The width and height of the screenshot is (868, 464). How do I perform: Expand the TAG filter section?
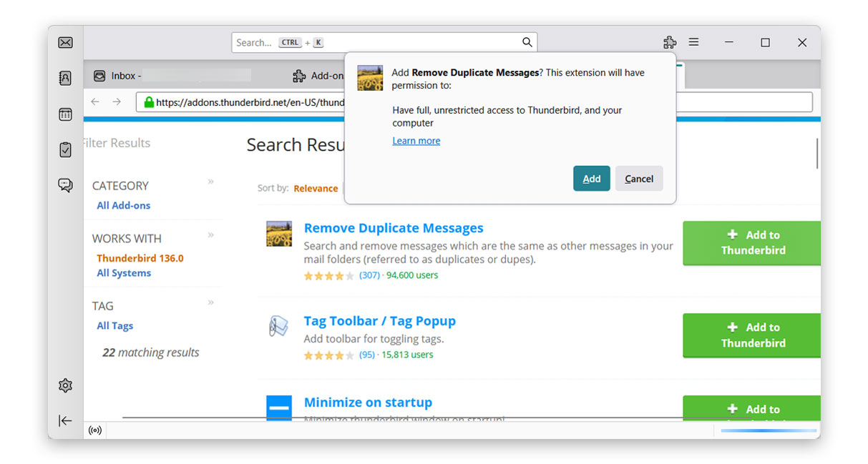[211, 302]
